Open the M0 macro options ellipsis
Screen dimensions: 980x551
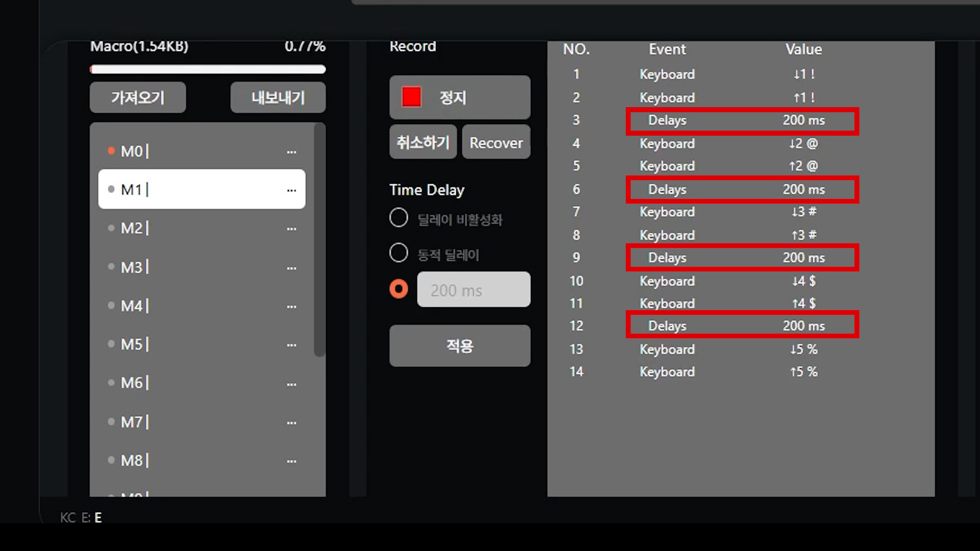click(291, 152)
